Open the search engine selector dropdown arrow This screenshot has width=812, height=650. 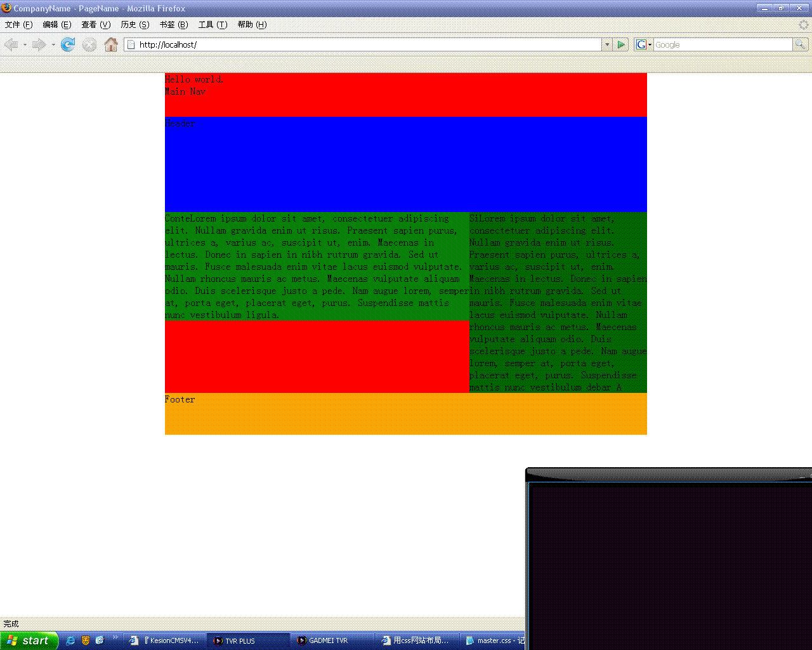650,44
